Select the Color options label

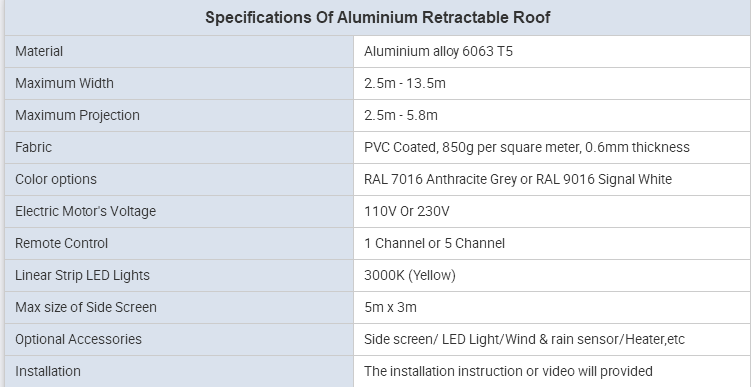pos(56,179)
